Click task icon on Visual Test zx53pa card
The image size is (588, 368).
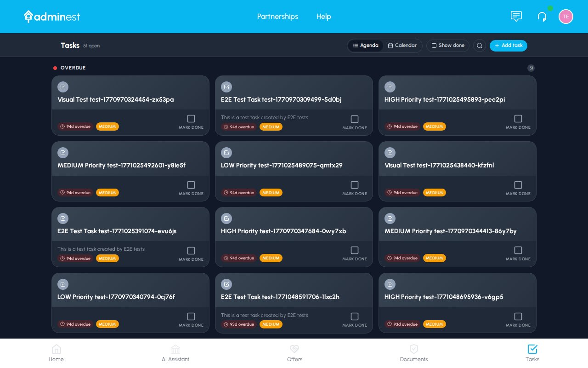tap(63, 87)
